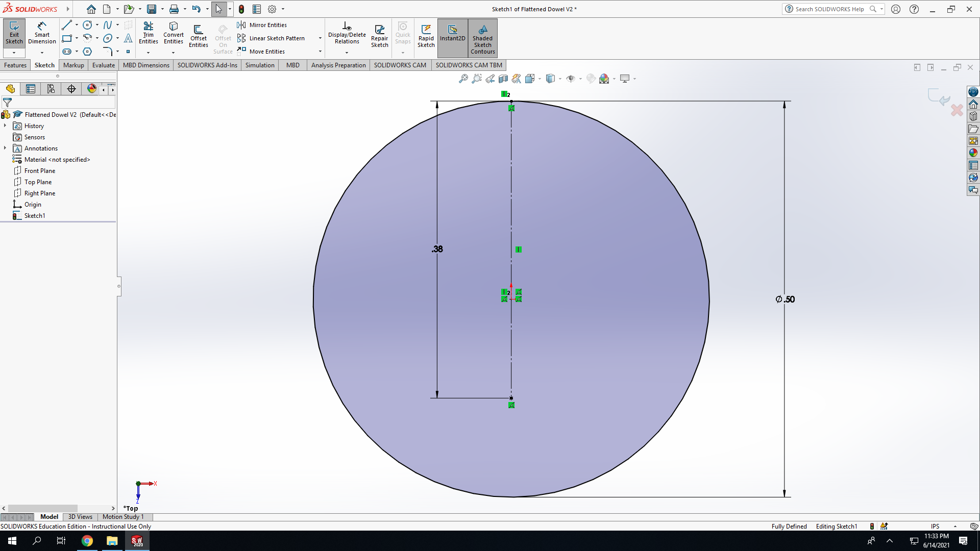Select Top Plane in feature tree
Viewport: 980px width, 551px height.
coord(38,182)
